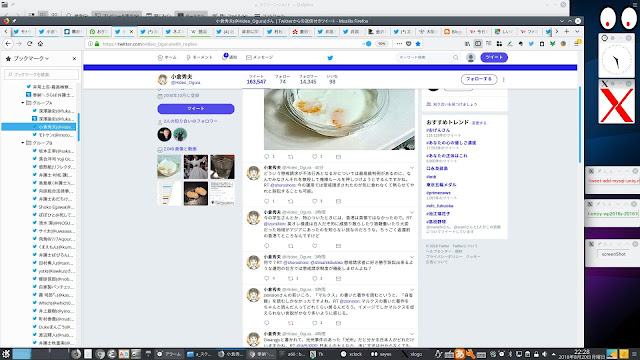The image size is (640, 360).
Task: Open the ツイート count tab
Action: click(x=256, y=80)
